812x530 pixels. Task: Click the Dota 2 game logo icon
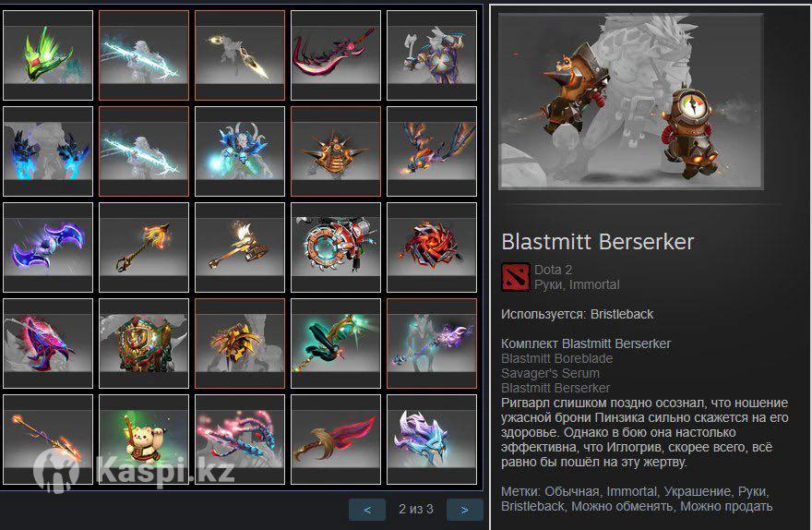click(x=515, y=277)
